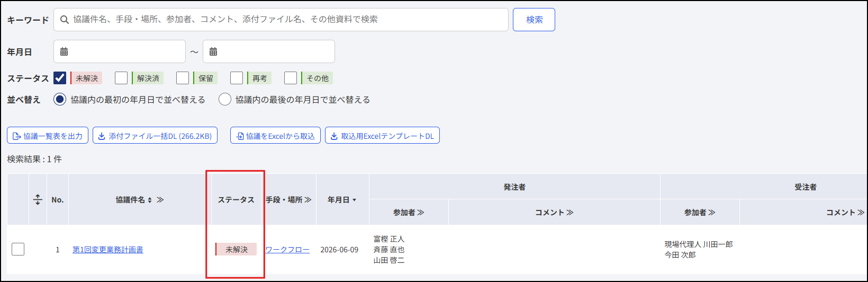
Task: Click the No. column header
Action: (x=58, y=200)
